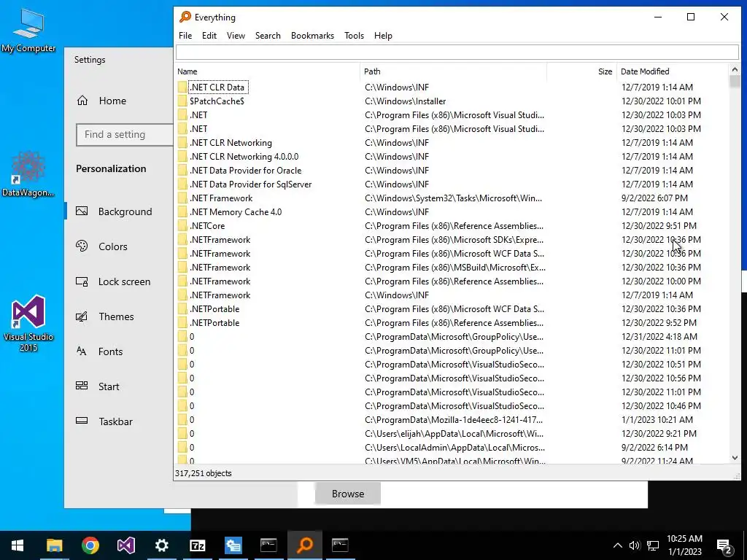Screen dimensions: 747x560
Task: Click date 1/1/2023 10:21 AM
Action: coord(657,420)
